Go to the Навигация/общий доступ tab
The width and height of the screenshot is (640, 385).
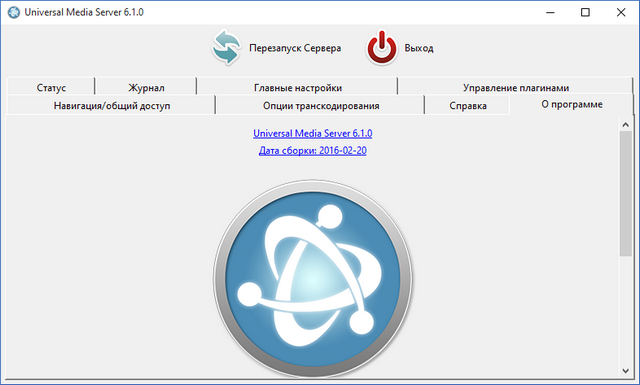coord(111,105)
